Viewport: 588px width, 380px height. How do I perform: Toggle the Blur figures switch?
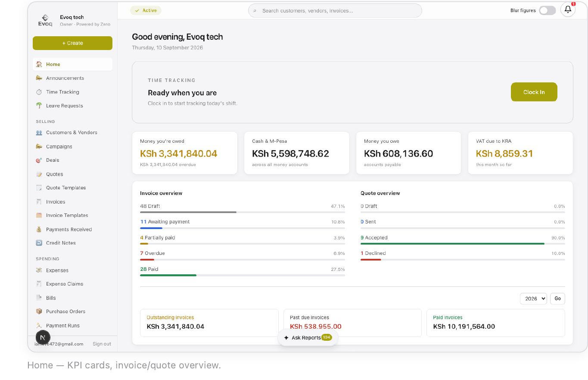[x=548, y=10]
